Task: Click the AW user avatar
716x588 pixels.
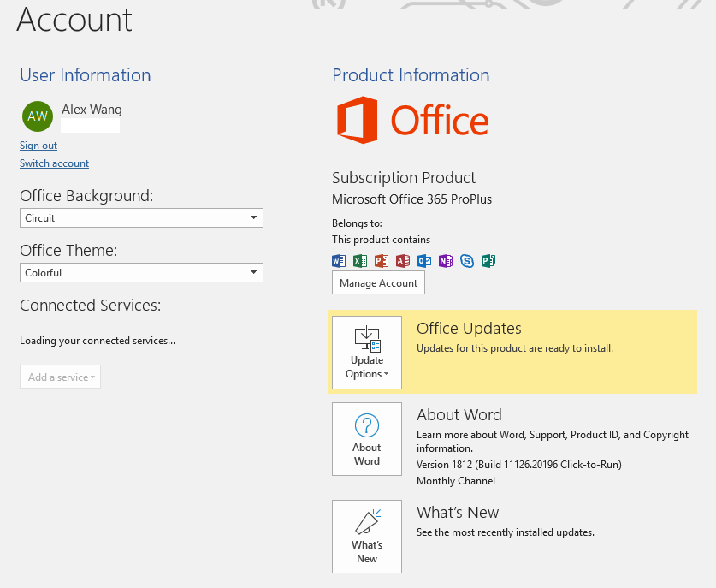Action: [x=38, y=116]
